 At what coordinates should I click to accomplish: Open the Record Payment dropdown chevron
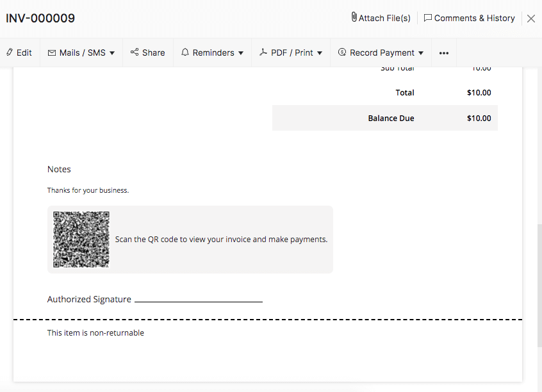pos(421,53)
